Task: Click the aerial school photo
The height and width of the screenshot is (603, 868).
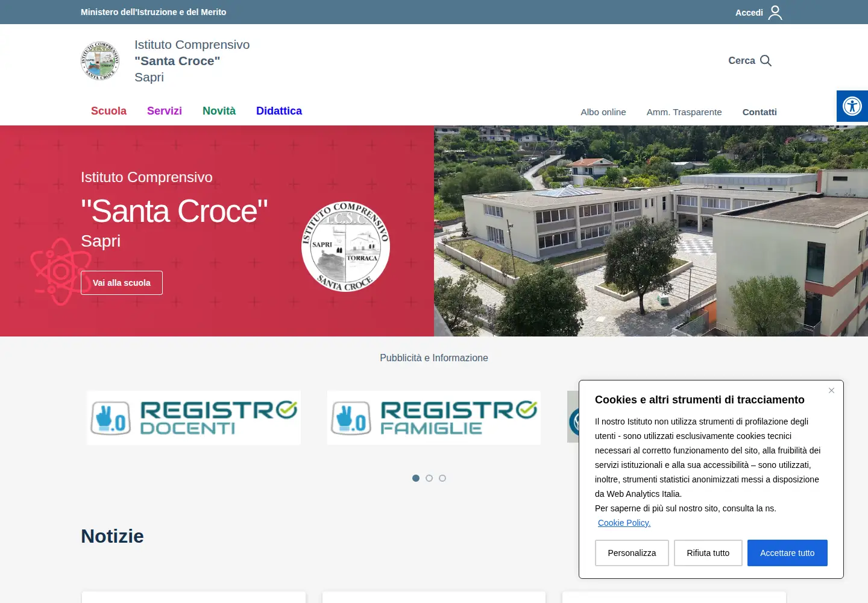Action: pos(651,231)
